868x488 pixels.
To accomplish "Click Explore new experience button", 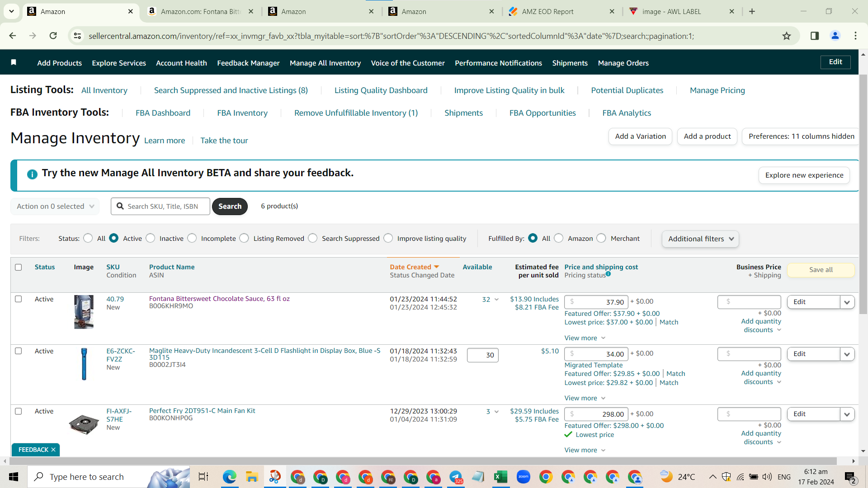I will (804, 175).
